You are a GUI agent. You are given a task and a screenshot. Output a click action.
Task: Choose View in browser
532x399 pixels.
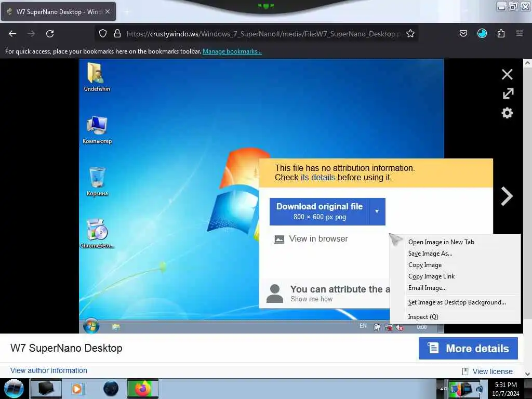coord(311,239)
